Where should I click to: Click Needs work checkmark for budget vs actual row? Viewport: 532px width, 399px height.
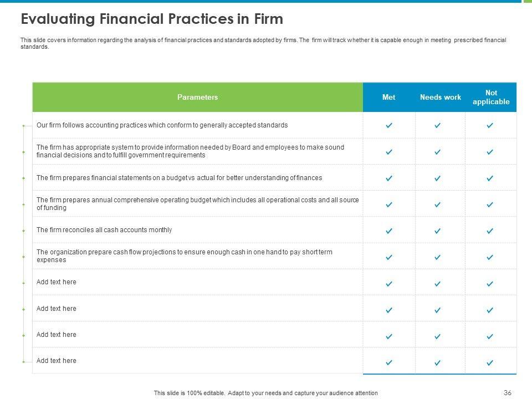437,178
